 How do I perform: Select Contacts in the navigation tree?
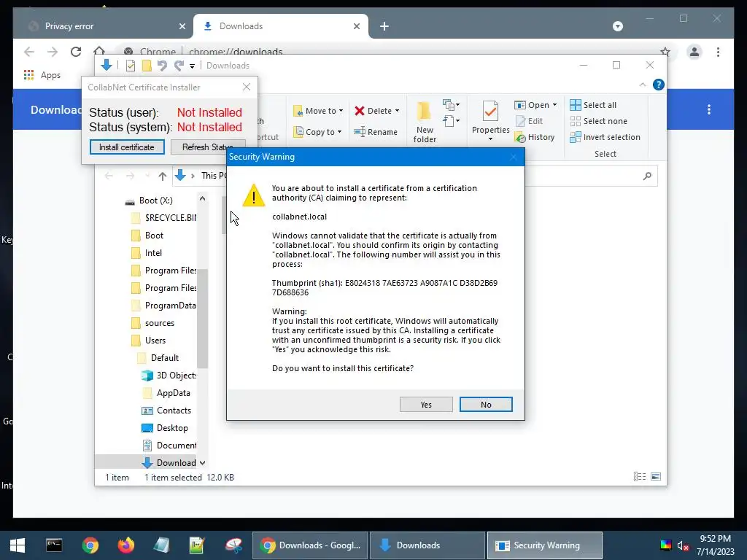pos(167,411)
